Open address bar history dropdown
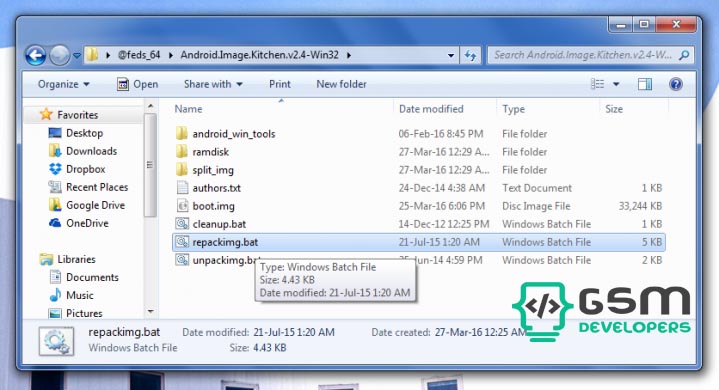The width and height of the screenshot is (719, 390). coord(451,55)
